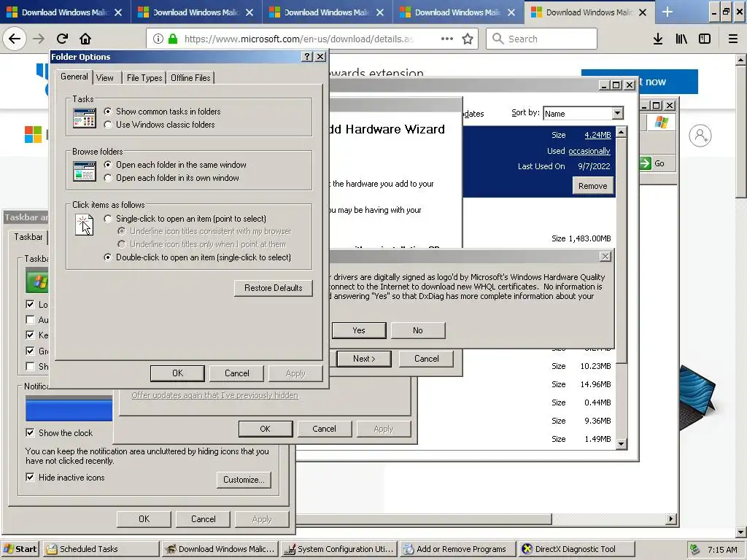Viewport: 747px width, 560px height.
Task: Go back in Firefox with the back arrow
Action: [15, 39]
